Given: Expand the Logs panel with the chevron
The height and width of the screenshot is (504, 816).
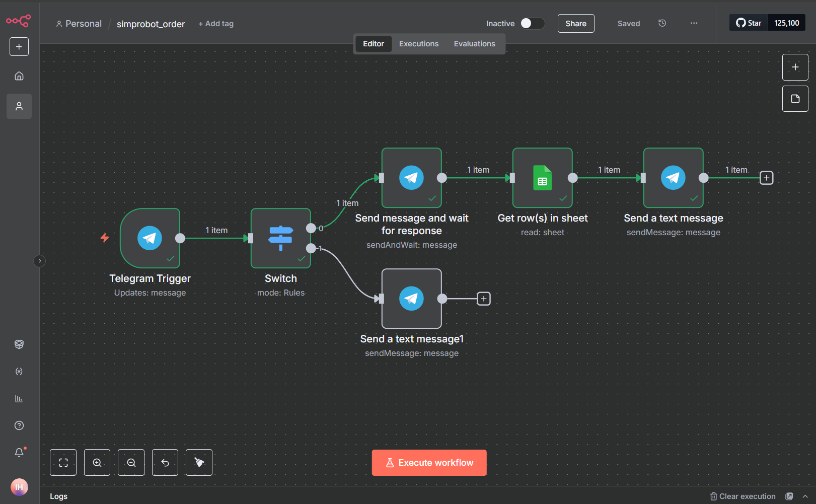Looking at the screenshot, I should pos(805,496).
